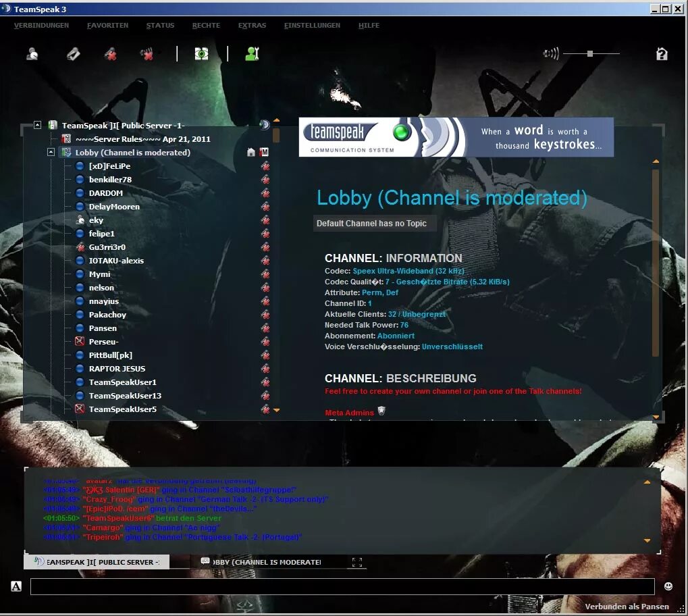Click the Server Rules channel icon
This screenshot has width=688, height=616.
coord(66,138)
